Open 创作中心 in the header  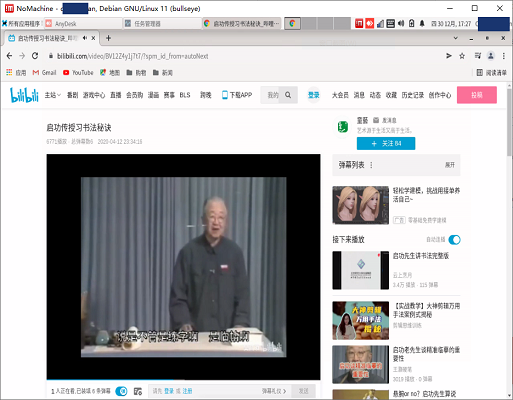coord(440,95)
